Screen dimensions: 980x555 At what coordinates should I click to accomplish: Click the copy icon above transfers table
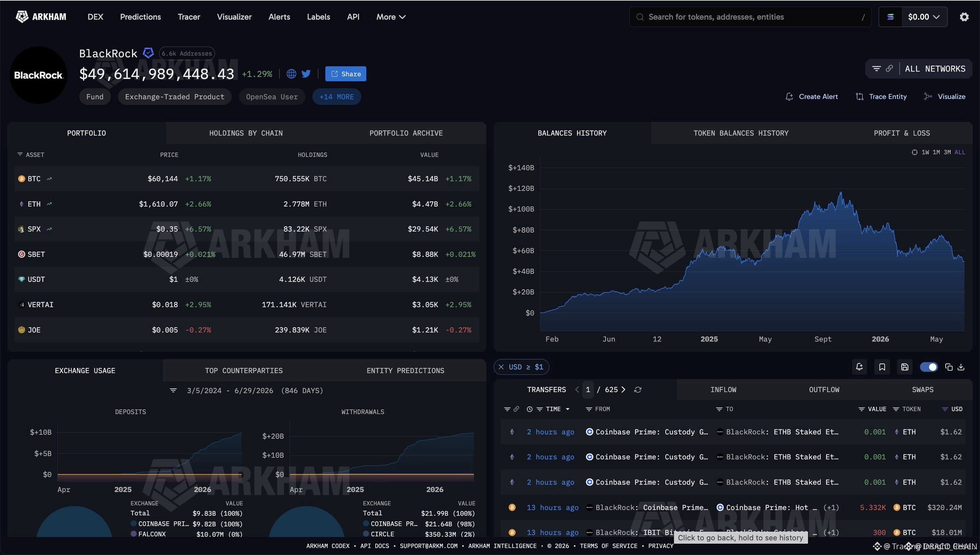pos(949,367)
